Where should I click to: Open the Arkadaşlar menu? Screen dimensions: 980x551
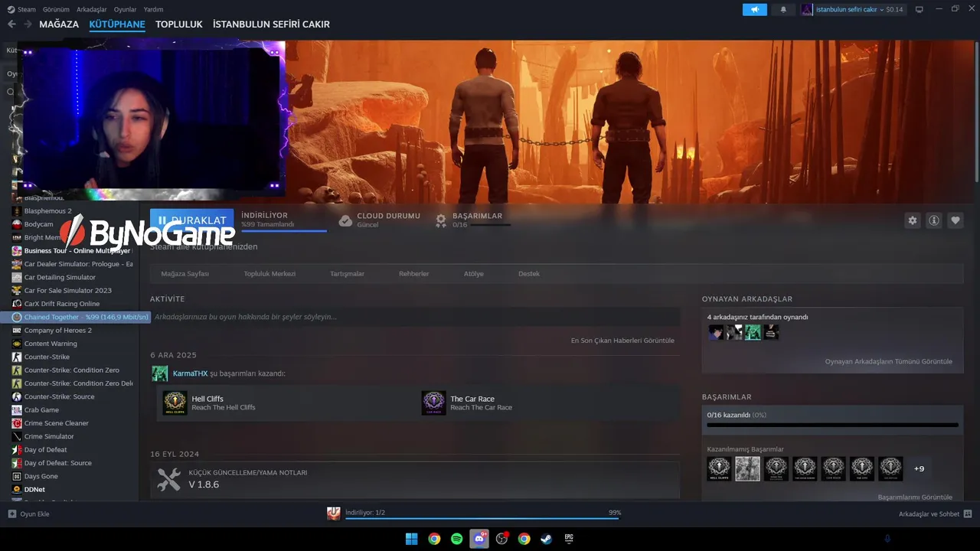pyautogui.click(x=92, y=9)
